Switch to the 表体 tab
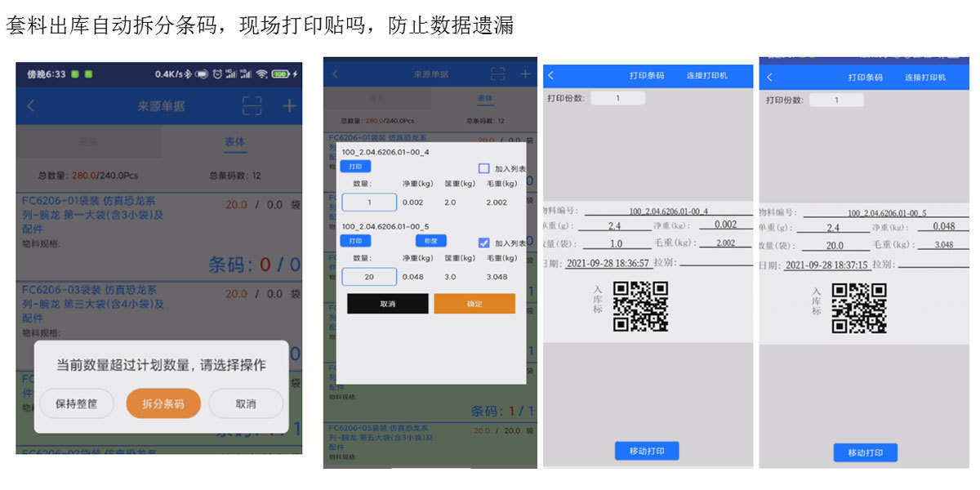Image resolution: width=980 pixels, height=490 pixels. 234,141
